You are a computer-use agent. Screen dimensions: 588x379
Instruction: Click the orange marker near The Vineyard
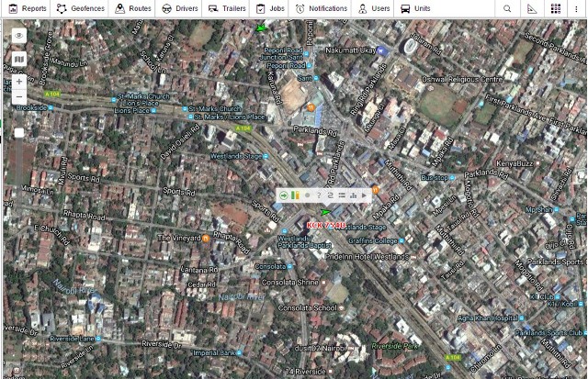(207, 239)
